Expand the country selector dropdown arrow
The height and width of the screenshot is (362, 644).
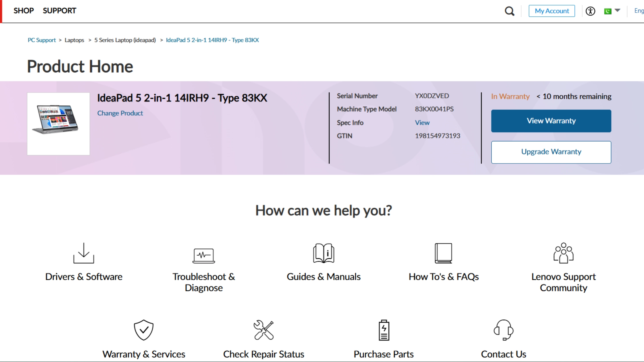pos(617,10)
